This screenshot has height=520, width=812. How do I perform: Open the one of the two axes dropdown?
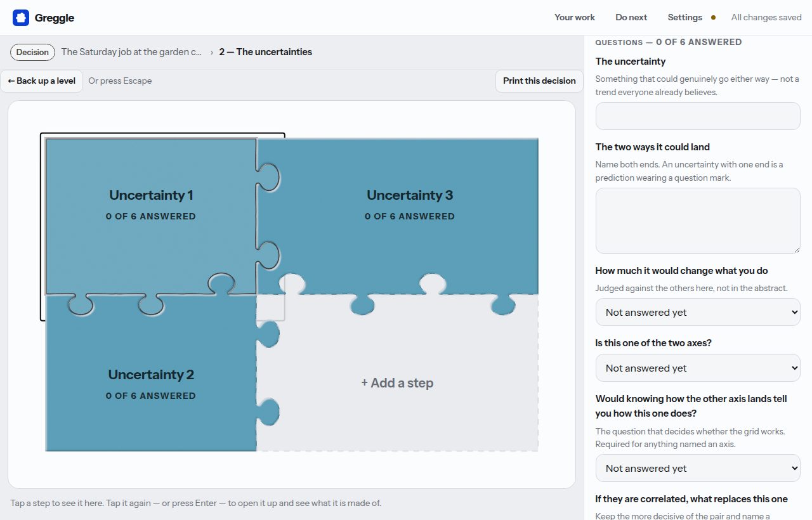click(x=698, y=368)
